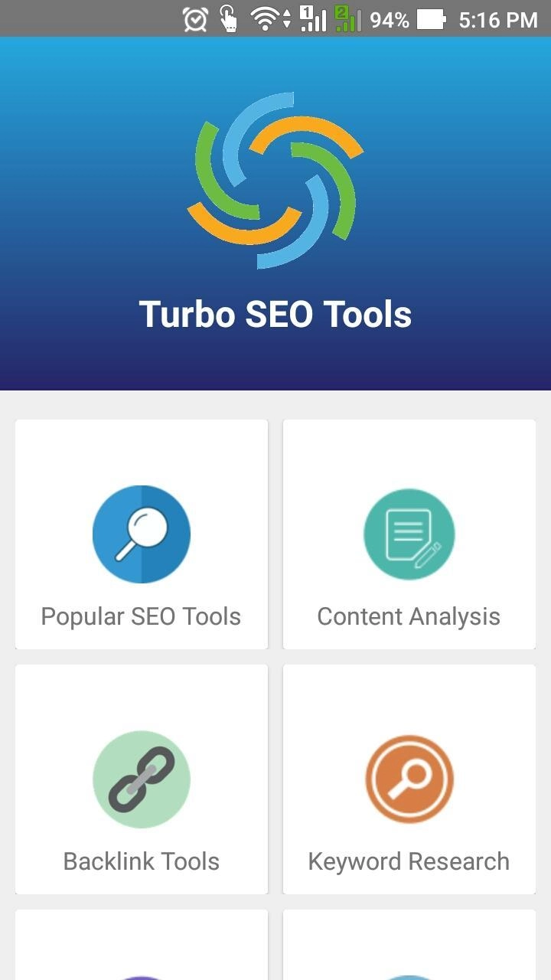Screen dimensions: 551x980
Task: Select Backlink Tools text label
Action: 142,861
